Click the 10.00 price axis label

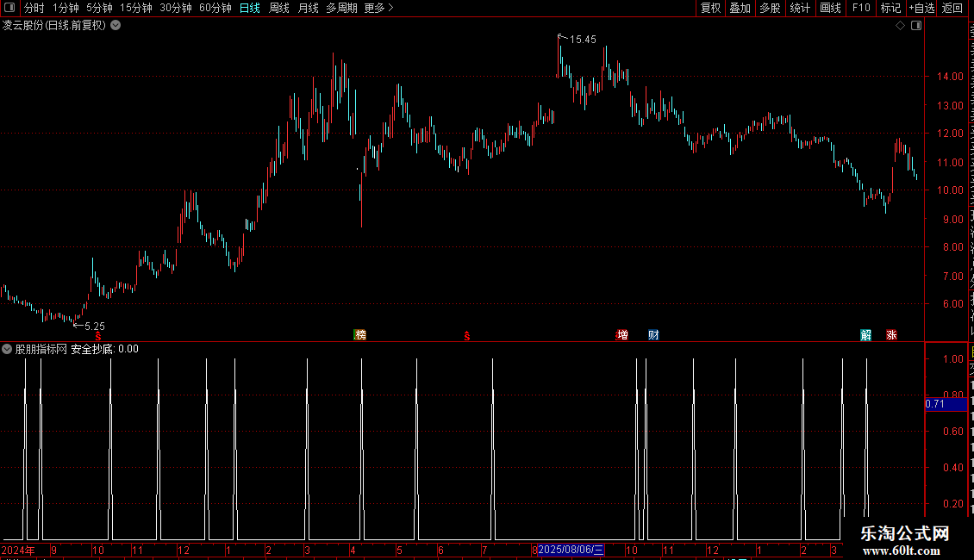click(950, 190)
